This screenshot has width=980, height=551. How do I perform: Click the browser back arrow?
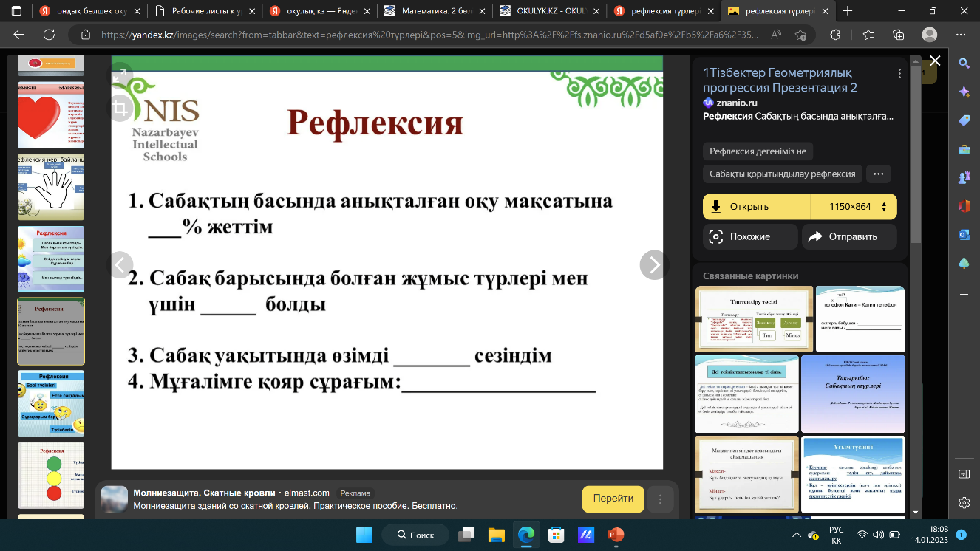[19, 35]
